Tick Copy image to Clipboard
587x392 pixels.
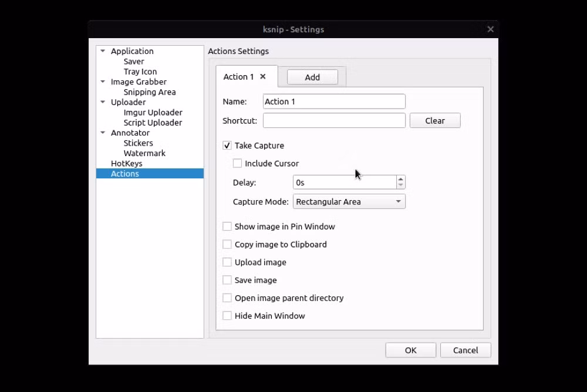tap(227, 245)
